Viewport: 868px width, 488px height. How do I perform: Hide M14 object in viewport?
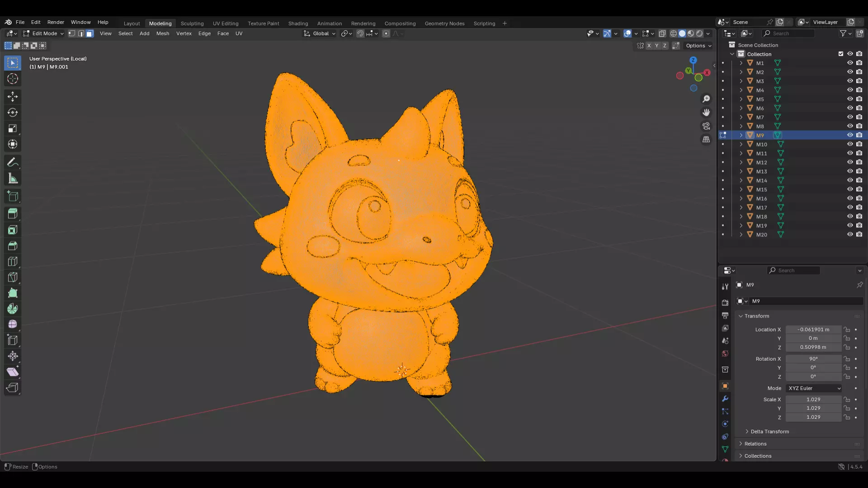(850, 180)
